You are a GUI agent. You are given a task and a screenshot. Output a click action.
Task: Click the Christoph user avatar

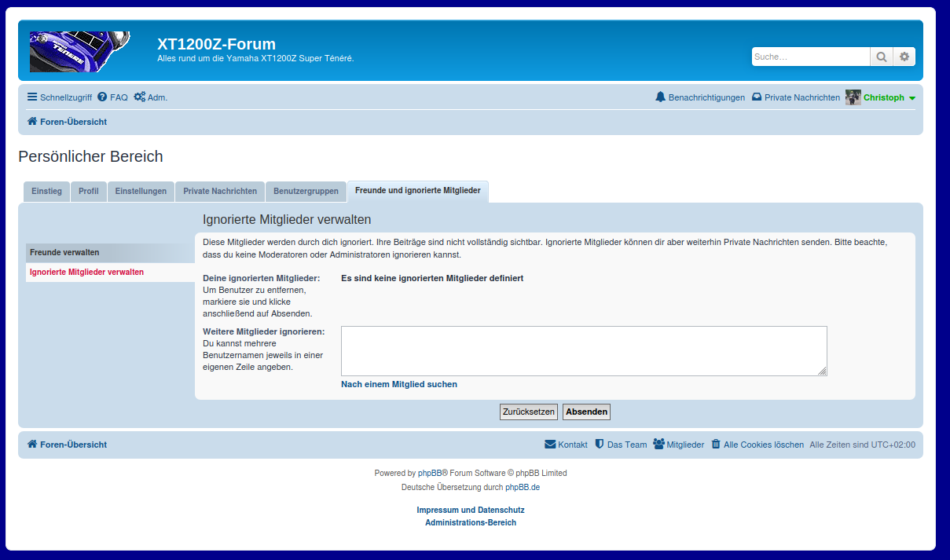[x=853, y=97]
